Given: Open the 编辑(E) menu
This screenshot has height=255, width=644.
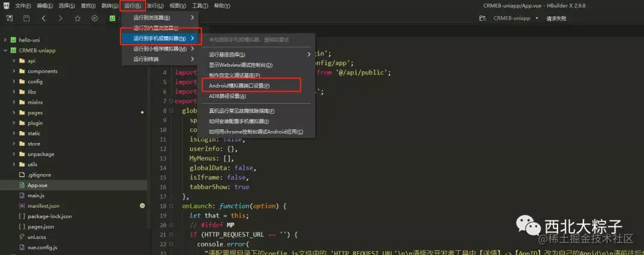Looking at the screenshot, I should coord(44,6).
